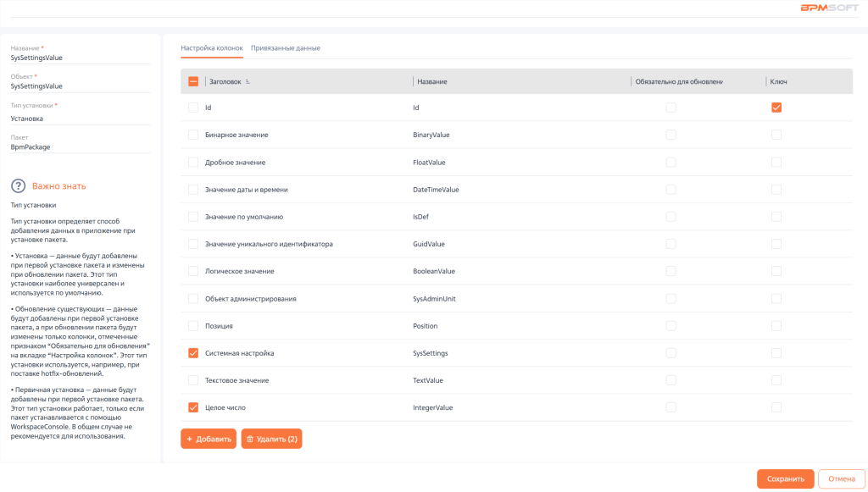868x492 pixels.
Task: Click the sort icon next to Заголовок
Action: tap(248, 81)
